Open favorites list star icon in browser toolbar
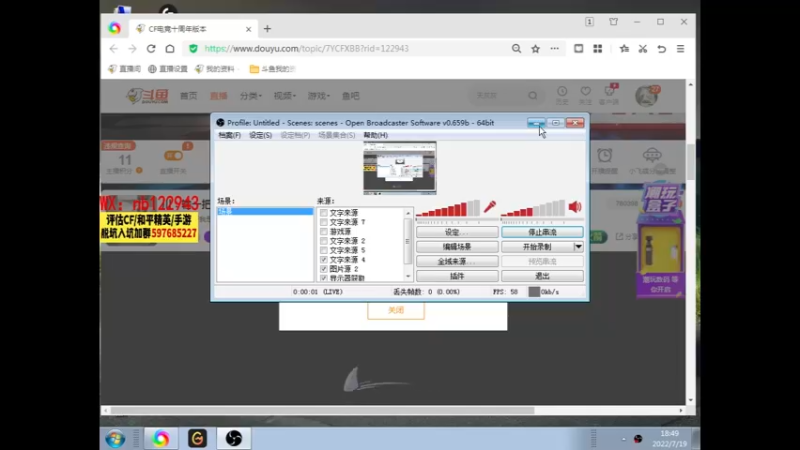This screenshot has height=450, width=800. tap(624, 48)
